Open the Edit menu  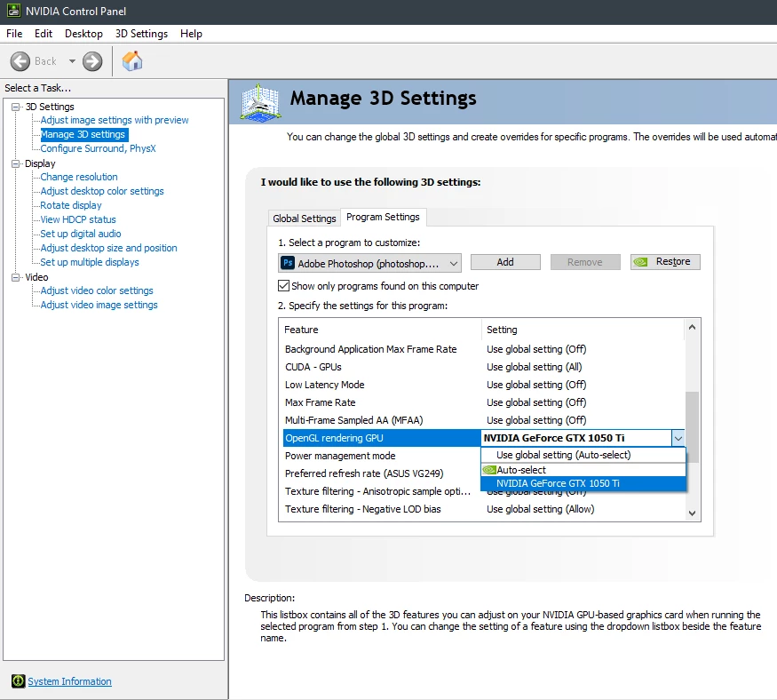(x=44, y=34)
